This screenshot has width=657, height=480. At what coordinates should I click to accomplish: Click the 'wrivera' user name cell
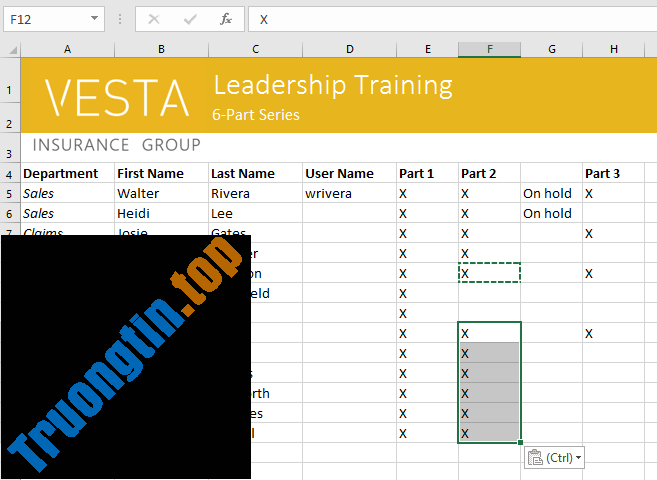[349, 194]
